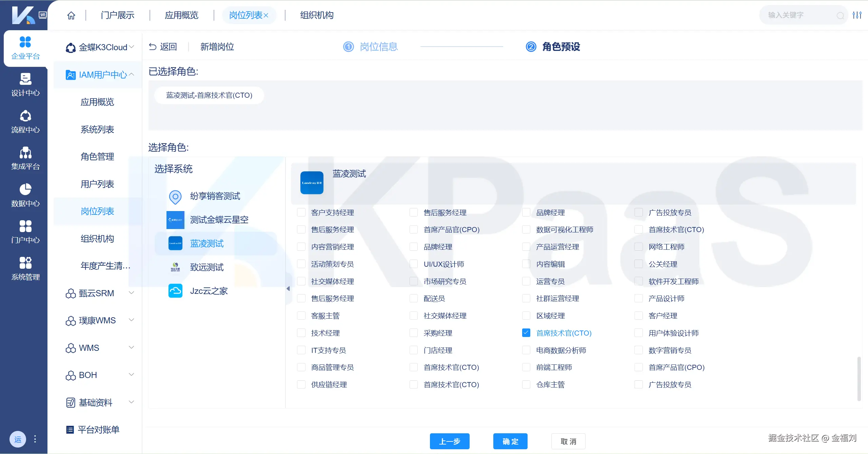Open the 数据中心 pie chart icon
Image resolution: width=868 pixels, height=454 pixels.
tap(25, 190)
